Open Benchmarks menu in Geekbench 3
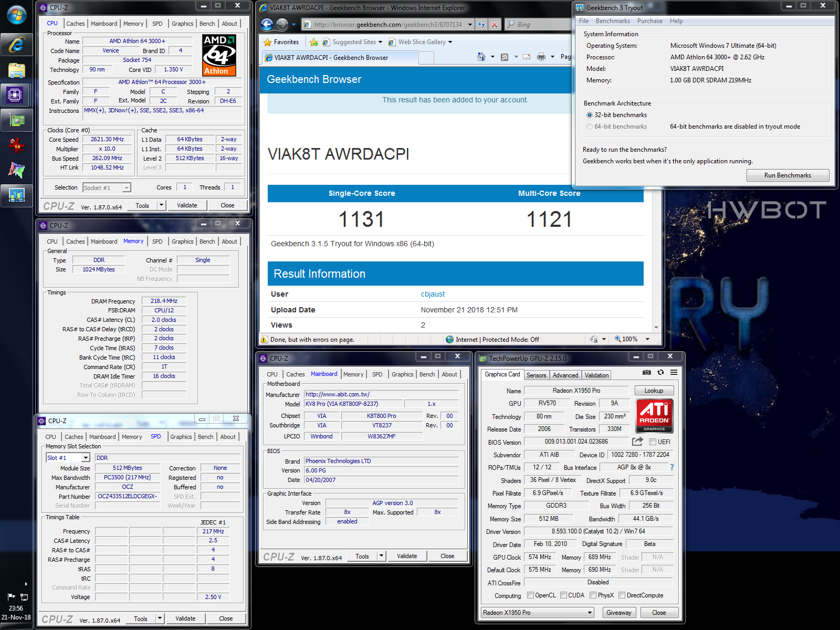The height and width of the screenshot is (630, 840). [613, 21]
